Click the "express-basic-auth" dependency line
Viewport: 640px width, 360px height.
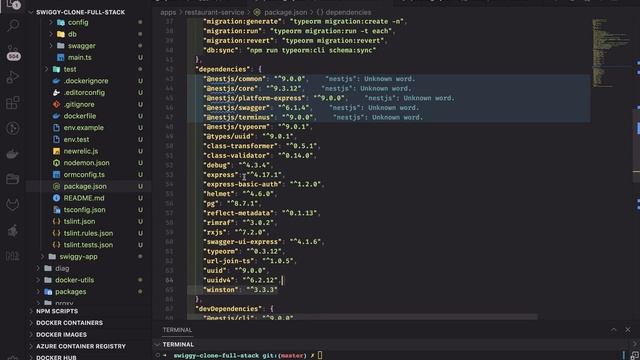(x=264, y=184)
